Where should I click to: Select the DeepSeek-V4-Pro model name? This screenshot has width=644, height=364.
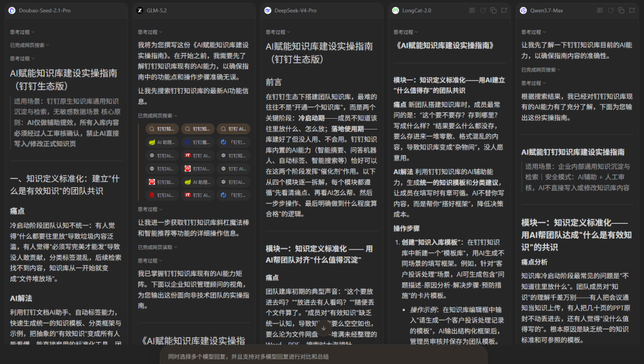coord(295,11)
